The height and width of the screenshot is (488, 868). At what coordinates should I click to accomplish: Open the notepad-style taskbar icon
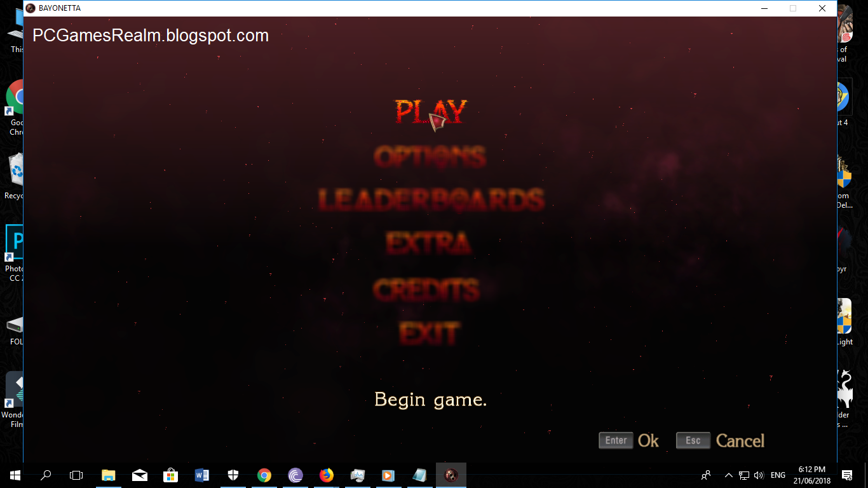pyautogui.click(x=420, y=475)
